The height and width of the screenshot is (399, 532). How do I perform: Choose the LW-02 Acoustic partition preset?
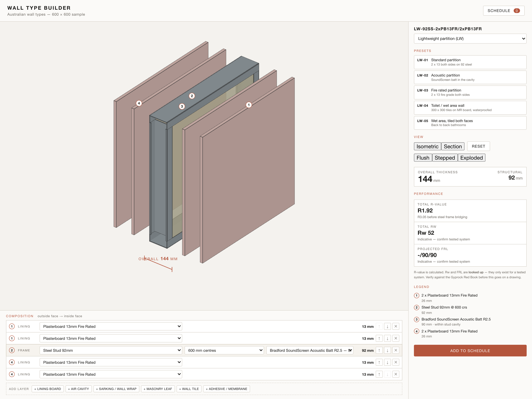470,77
